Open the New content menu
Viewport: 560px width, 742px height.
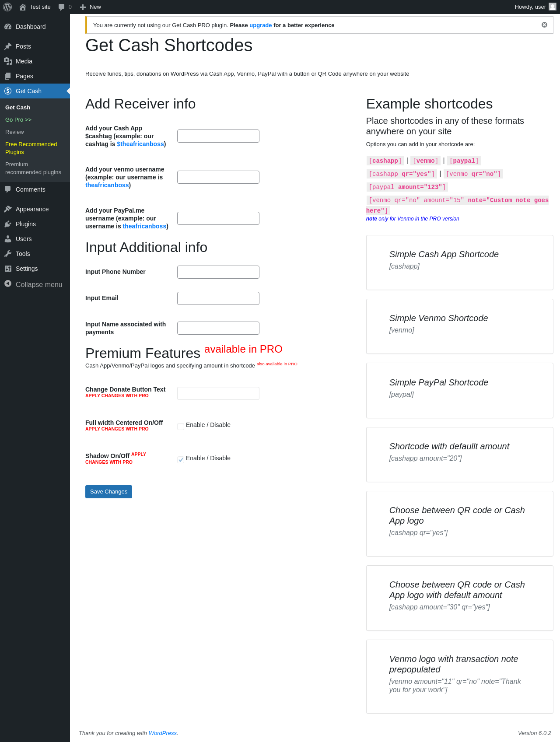90,7
